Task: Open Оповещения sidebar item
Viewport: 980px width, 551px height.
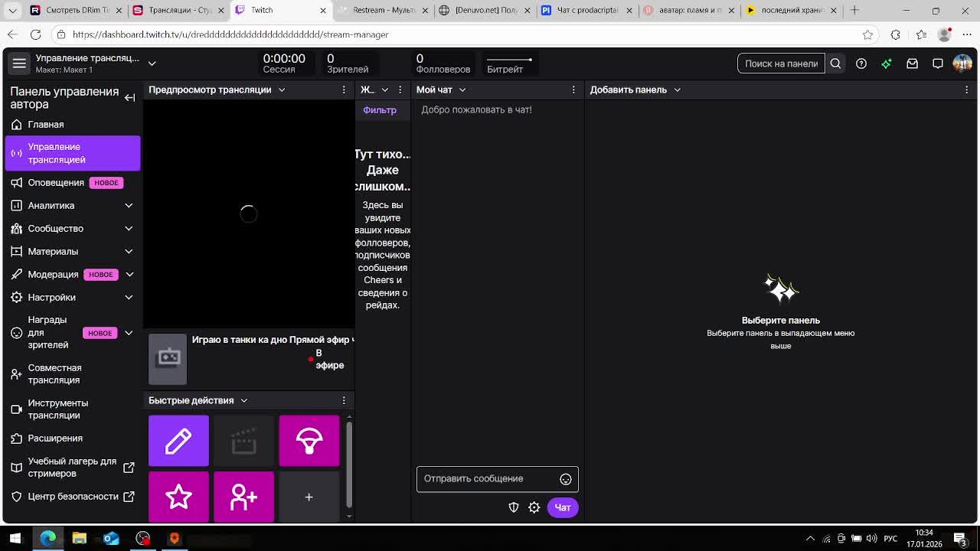Action: (73, 182)
